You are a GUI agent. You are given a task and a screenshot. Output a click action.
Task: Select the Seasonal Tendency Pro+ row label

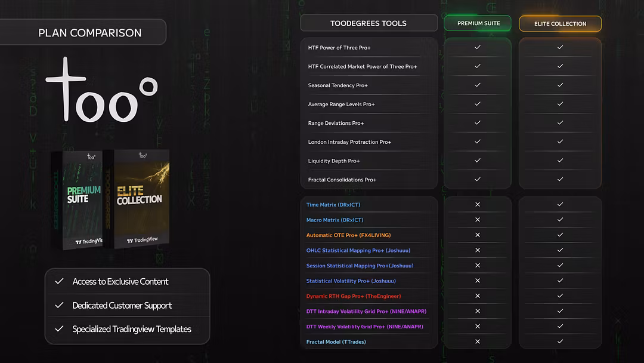pyautogui.click(x=338, y=85)
